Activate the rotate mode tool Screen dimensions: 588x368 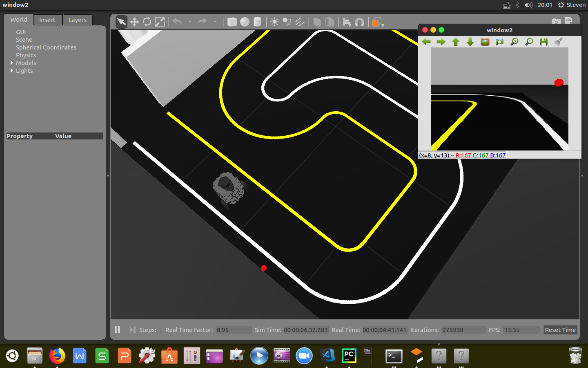click(x=147, y=22)
